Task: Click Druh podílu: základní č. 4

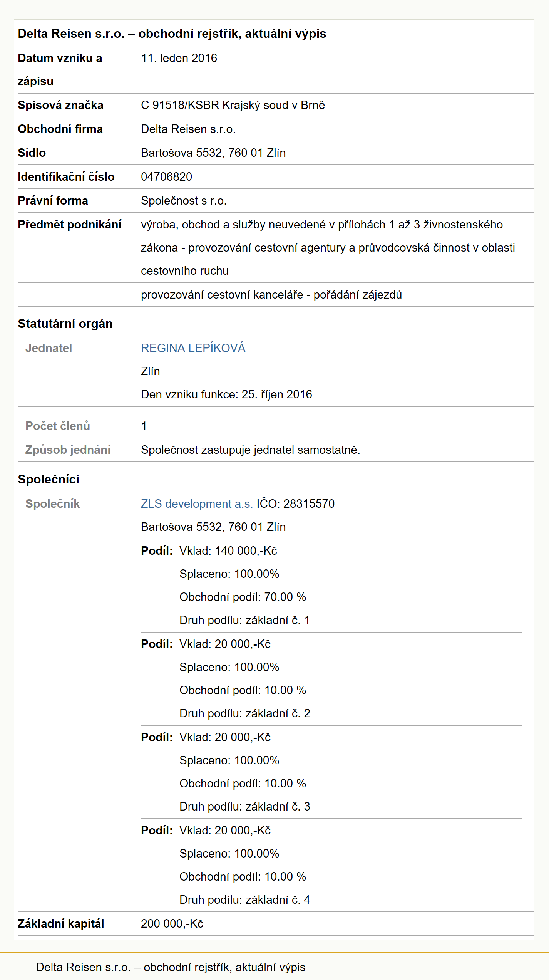Action: [x=244, y=899]
